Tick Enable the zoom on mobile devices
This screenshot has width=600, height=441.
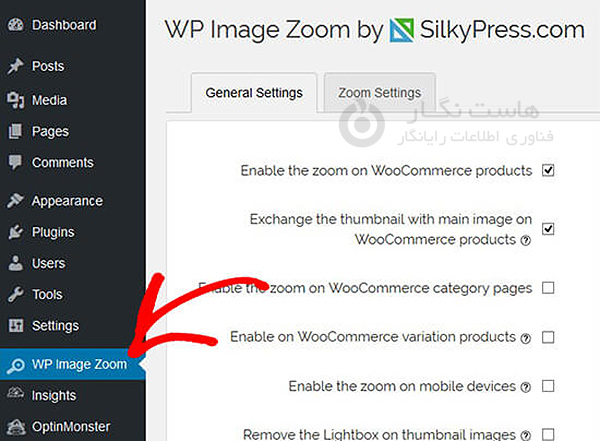click(x=548, y=386)
